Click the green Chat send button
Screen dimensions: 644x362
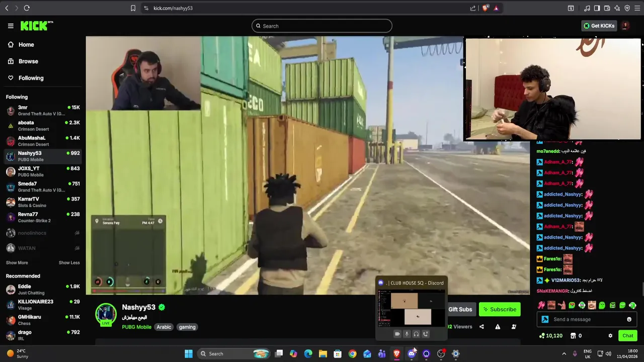click(627, 336)
